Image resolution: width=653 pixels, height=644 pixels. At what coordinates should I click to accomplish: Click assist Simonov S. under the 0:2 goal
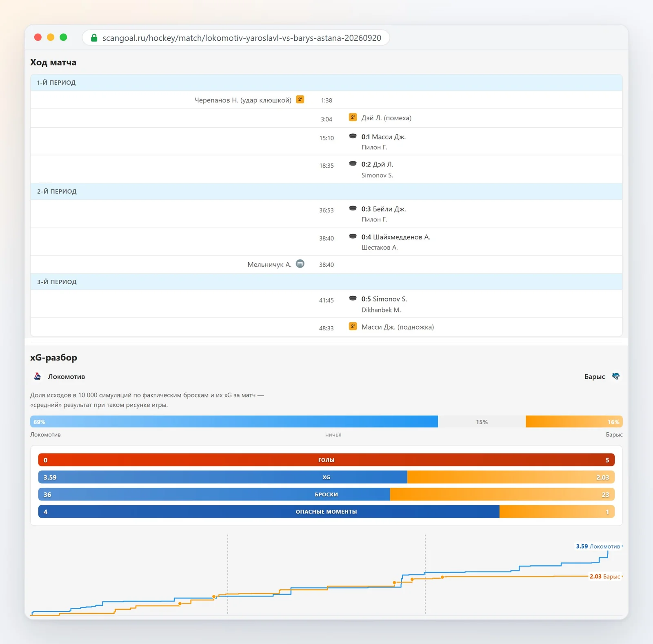[x=377, y=175]
